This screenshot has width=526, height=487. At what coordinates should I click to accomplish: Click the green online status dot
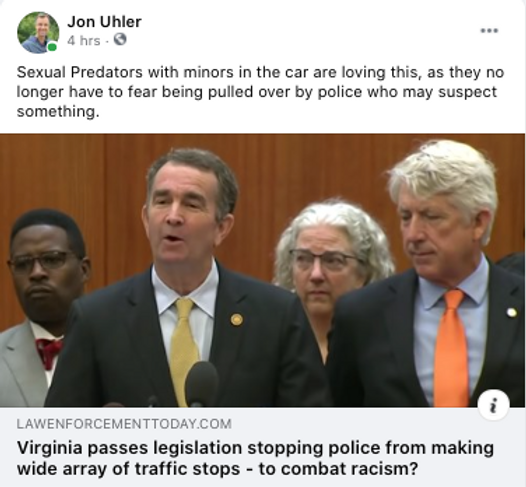52,47
